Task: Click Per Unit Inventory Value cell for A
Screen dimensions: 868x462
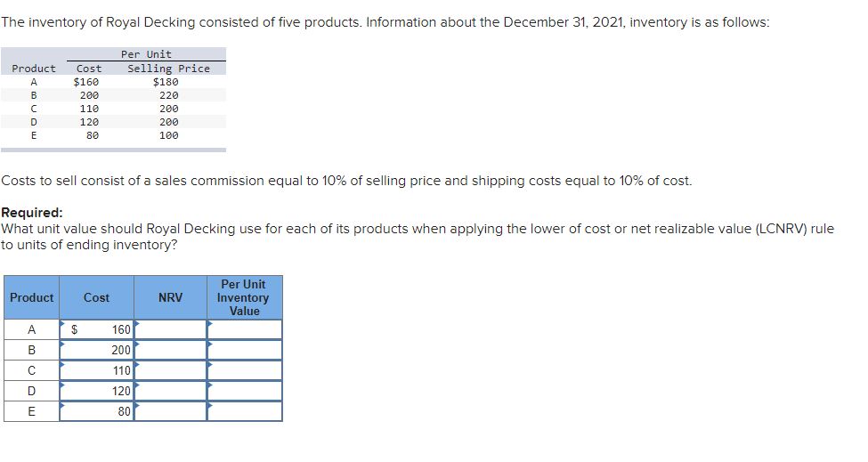Action: pos(244,330)
